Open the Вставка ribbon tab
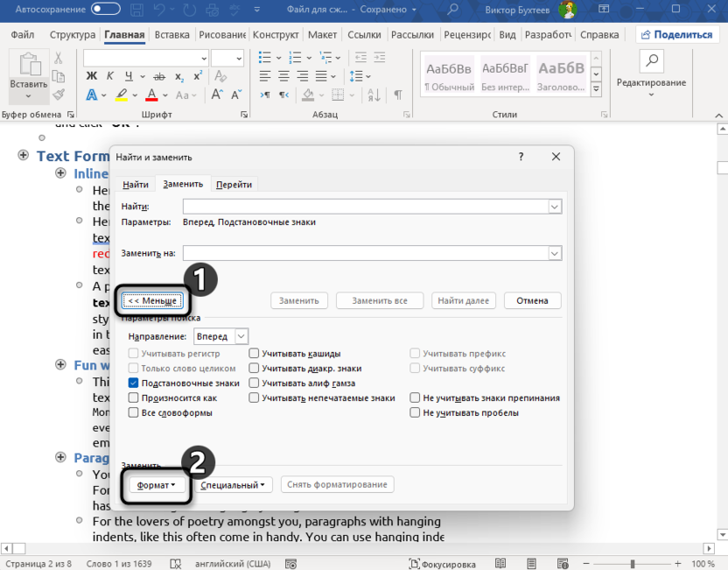 click(x=171, y=35)
